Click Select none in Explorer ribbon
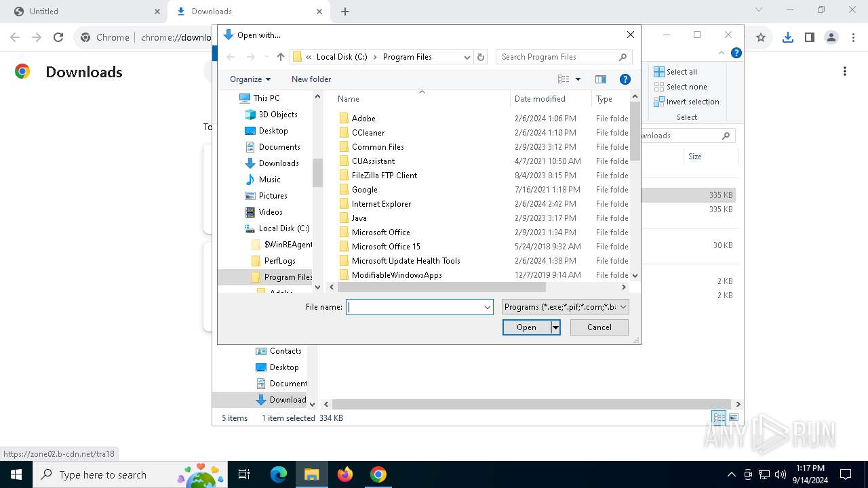 point(680,87)
